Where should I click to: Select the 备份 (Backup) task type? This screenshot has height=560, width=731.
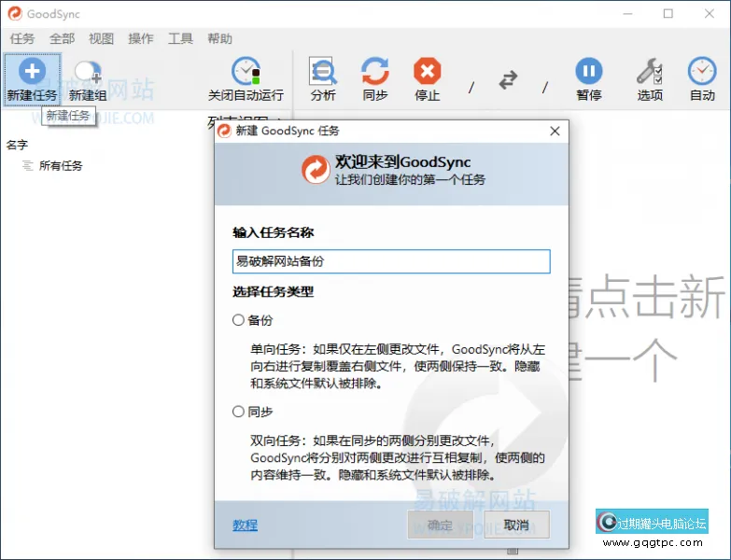pos(238,320)
